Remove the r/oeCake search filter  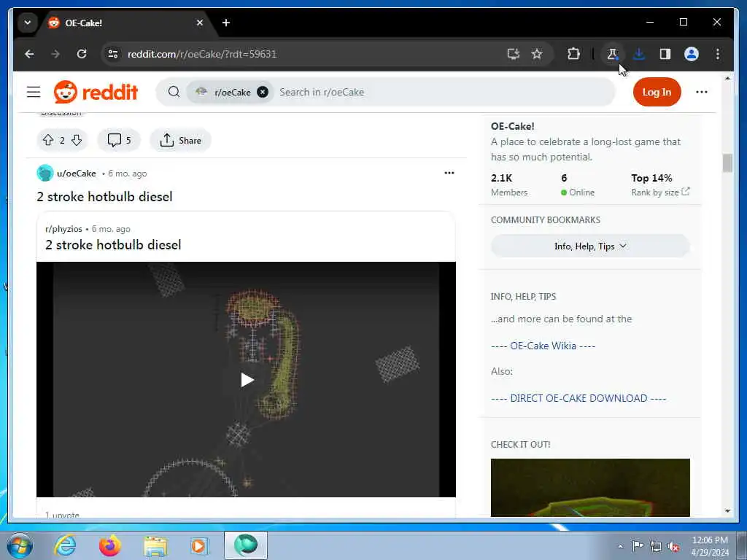(263, 92)
